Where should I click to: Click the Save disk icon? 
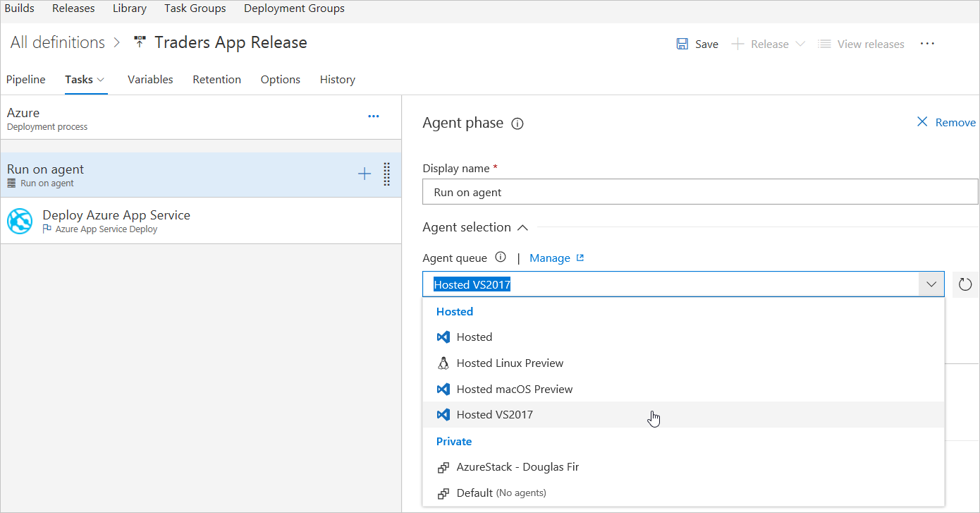(682, 44)
